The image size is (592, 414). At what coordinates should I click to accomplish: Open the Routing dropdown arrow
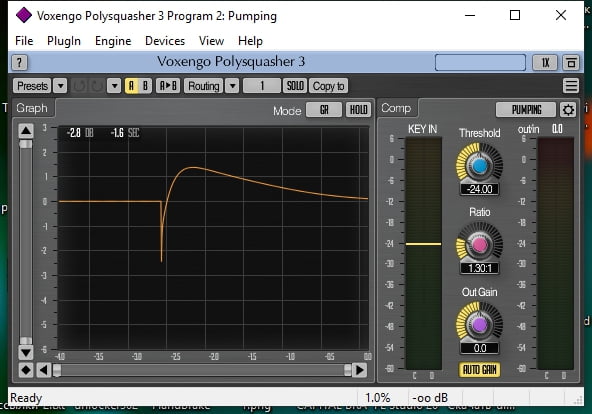tap(233, 86)
